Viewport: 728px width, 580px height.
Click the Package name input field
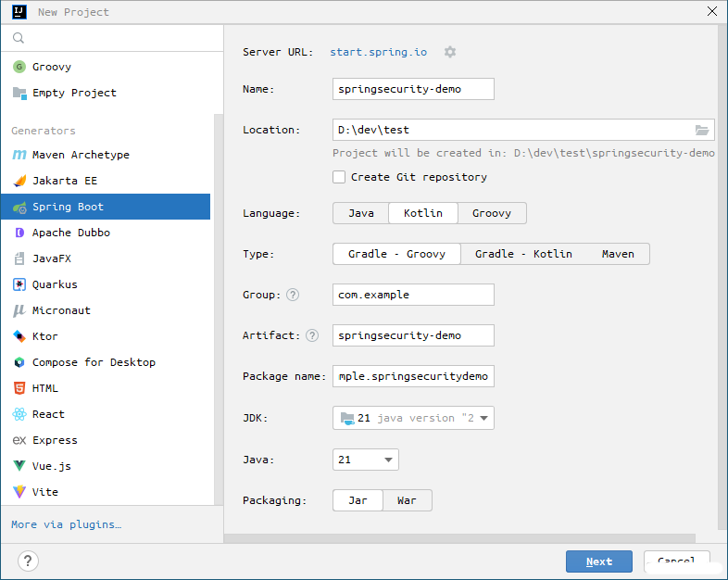pyautogui.click(x=413, y=376)
